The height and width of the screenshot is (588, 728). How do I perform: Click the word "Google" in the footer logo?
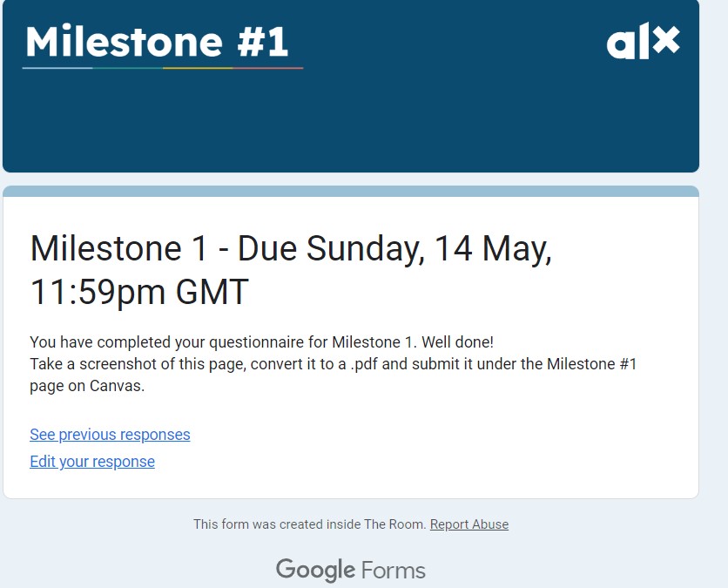315,571
